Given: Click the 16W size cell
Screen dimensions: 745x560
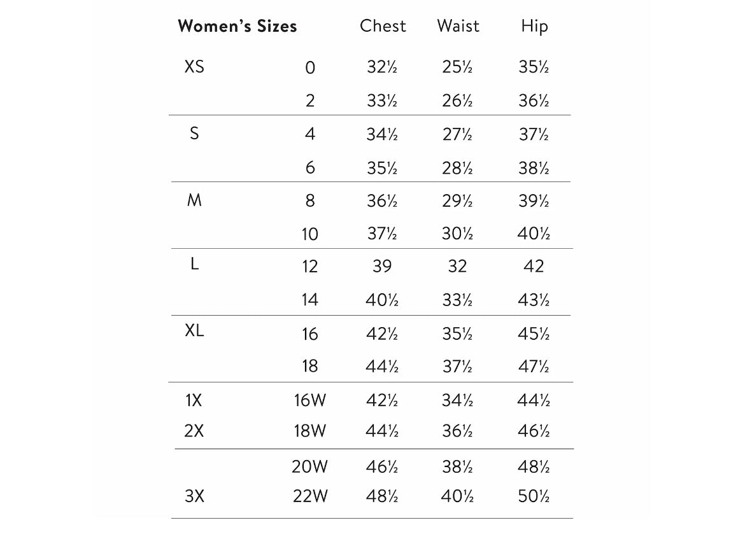Looking at the screenshot, I should (310, 400).
